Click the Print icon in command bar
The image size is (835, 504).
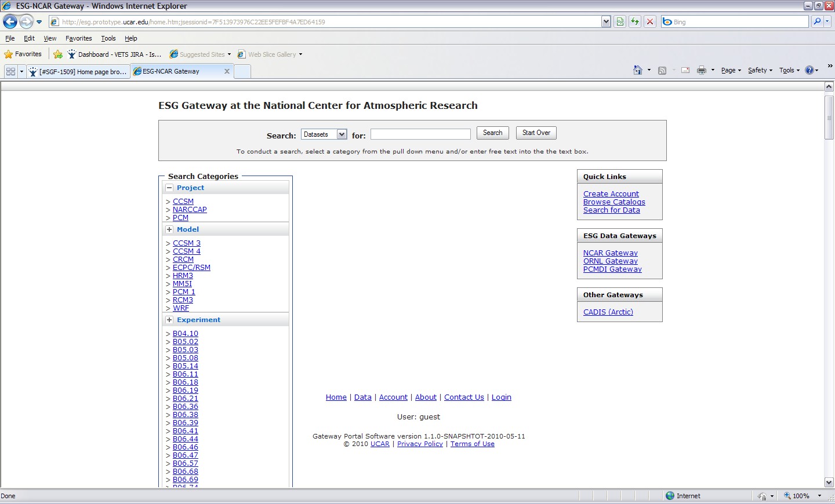coord(701,70)
